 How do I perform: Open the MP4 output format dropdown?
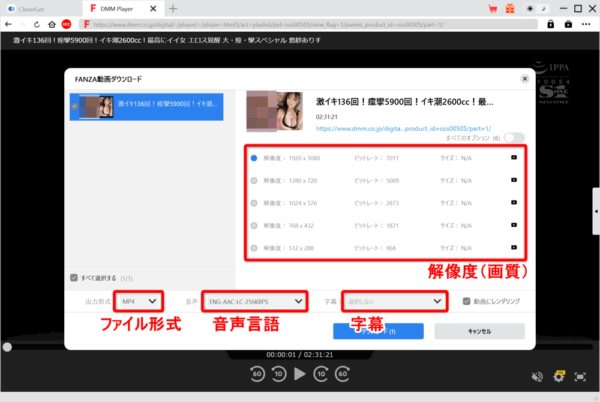139,301
